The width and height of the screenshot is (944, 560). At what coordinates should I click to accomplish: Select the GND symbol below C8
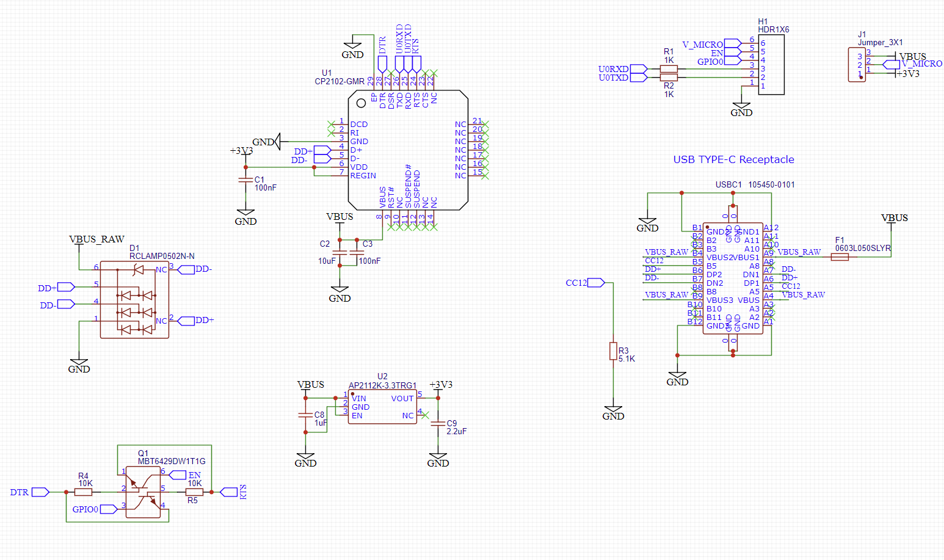pos(305,460)
